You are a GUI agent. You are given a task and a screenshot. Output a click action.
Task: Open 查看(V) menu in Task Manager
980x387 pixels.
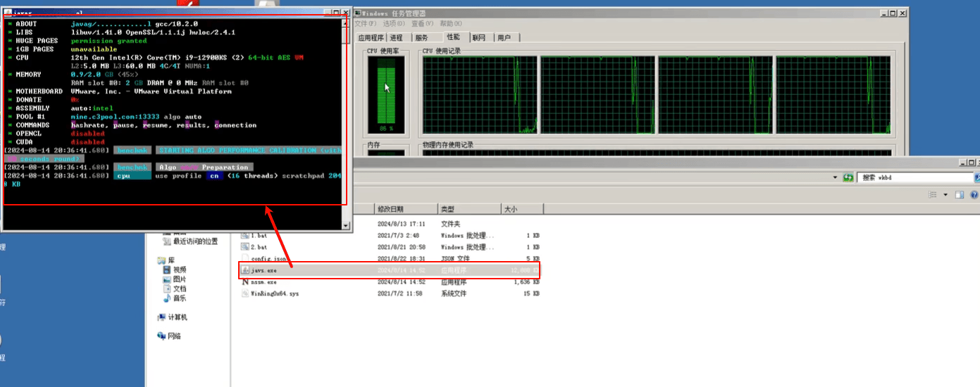click(x=422, y=24)
